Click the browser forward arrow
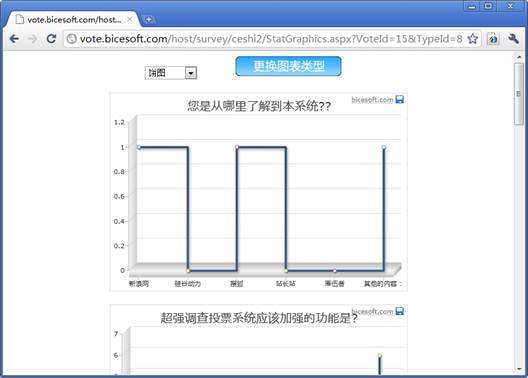This screenshot has height=378, width=528. coord(33,39)
